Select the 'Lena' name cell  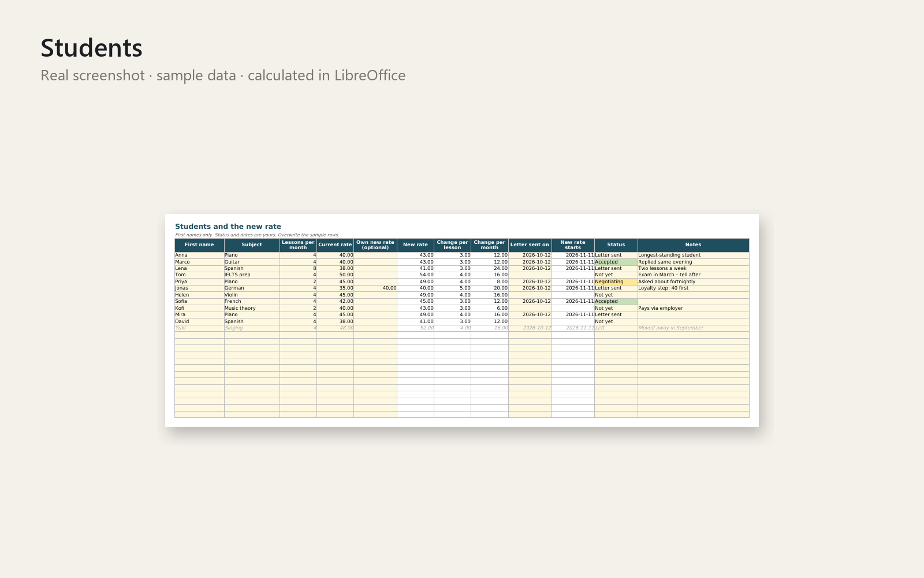[199, 269]
